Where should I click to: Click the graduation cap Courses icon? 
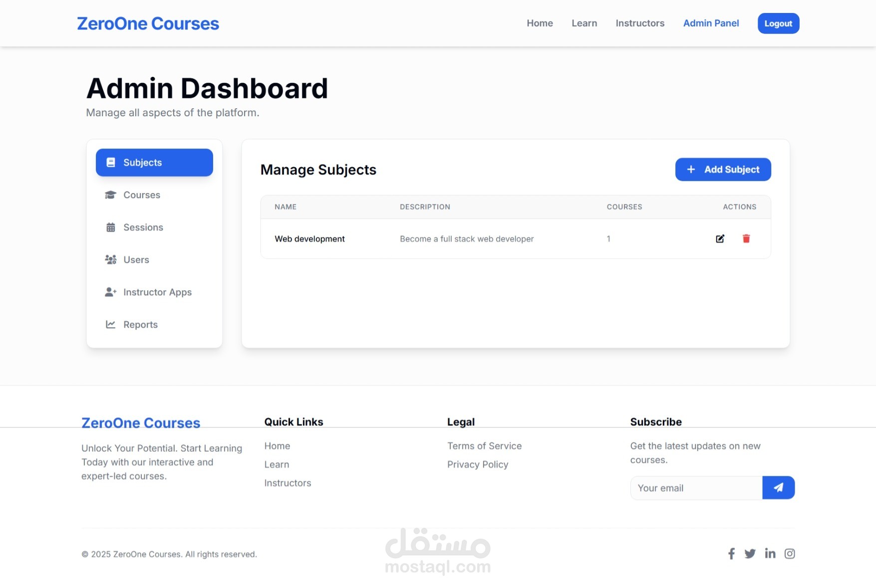[x=110, y=195]
